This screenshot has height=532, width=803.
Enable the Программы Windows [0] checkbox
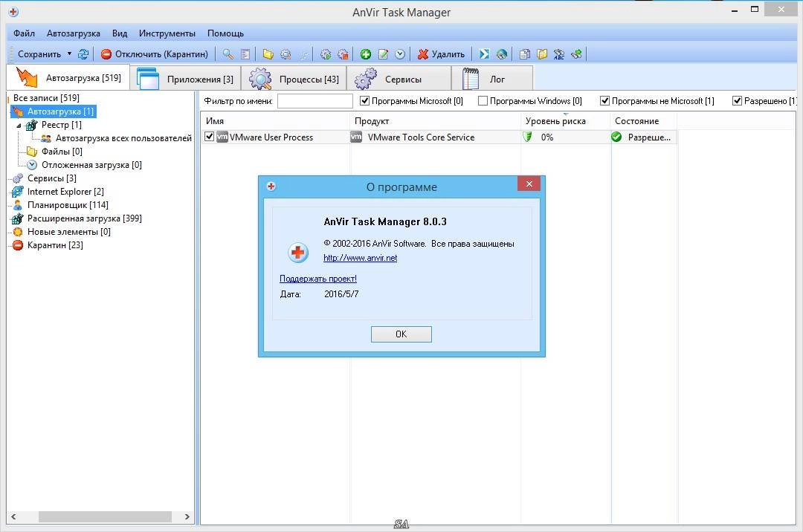pos(483,101)
